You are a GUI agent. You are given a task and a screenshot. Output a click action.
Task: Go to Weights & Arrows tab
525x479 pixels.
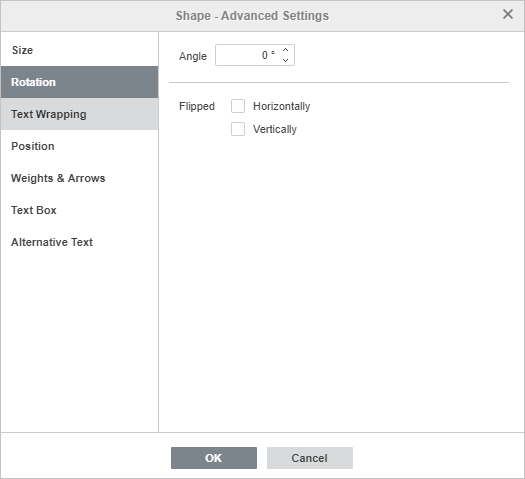pyautogui.click(x=79, y=178)
